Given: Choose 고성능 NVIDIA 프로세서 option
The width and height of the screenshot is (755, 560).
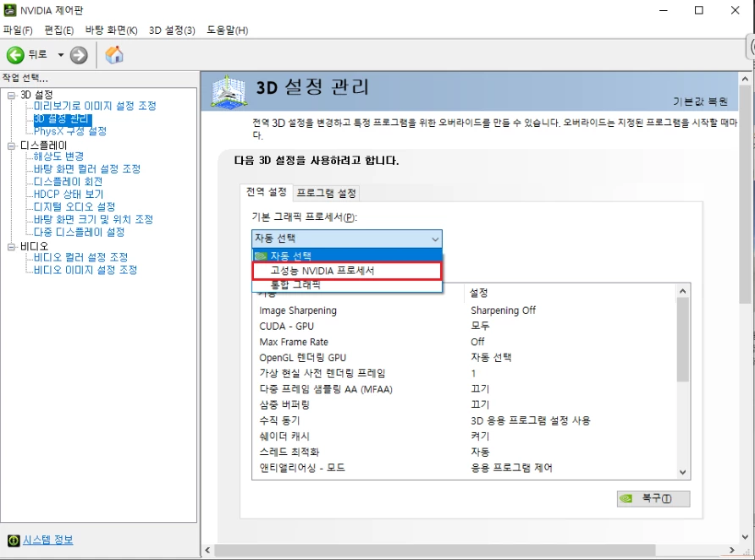Looking at the screenshot, I should [347, 271].
